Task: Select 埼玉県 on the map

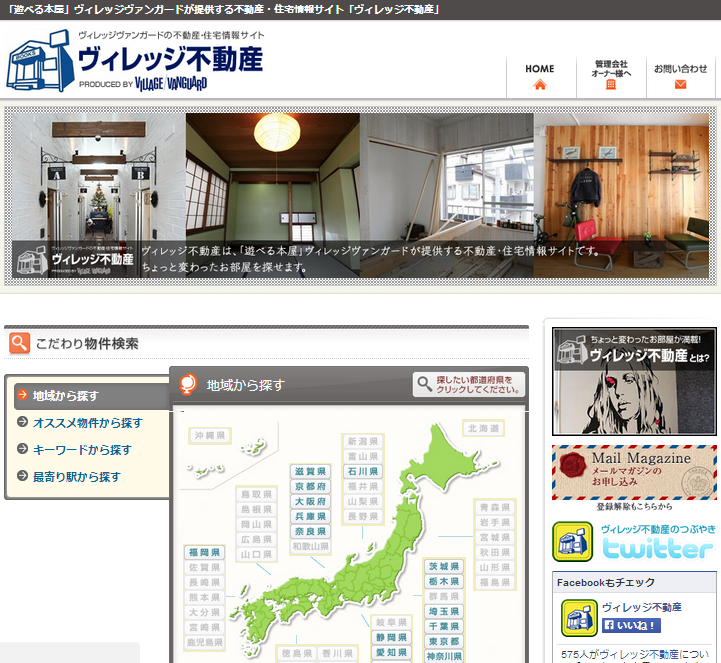Action: pos(444,612)
